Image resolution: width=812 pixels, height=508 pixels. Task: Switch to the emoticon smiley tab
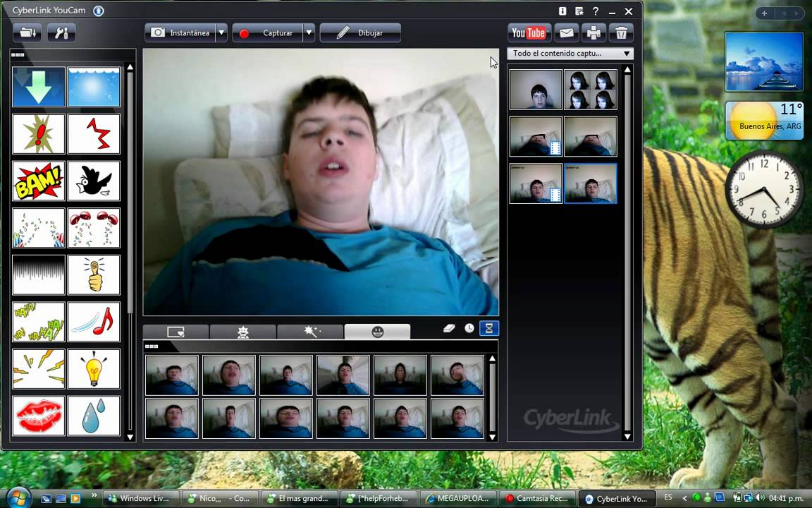coord(378,332)
